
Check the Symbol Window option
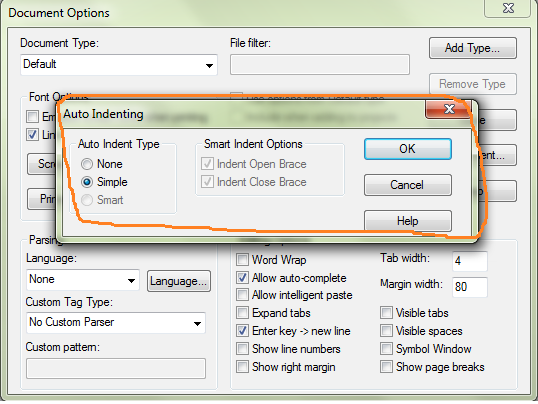click(386, 348)
